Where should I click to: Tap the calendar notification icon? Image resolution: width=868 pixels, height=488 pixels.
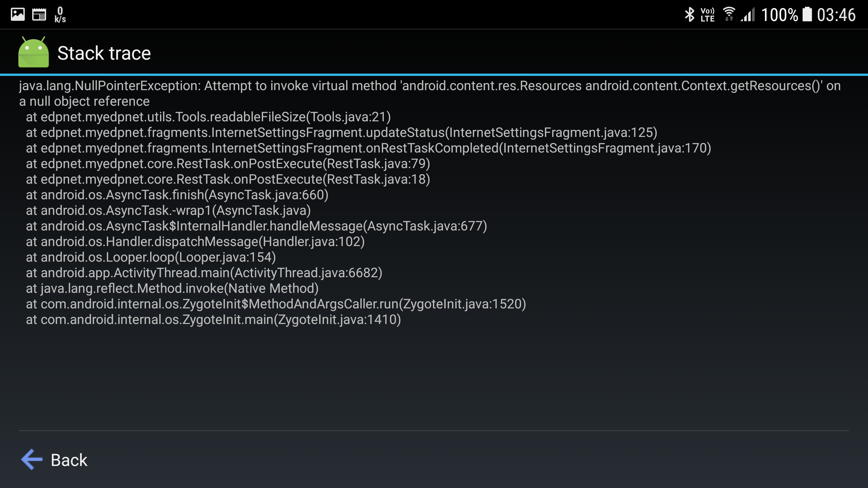click(x=39, y=15)
